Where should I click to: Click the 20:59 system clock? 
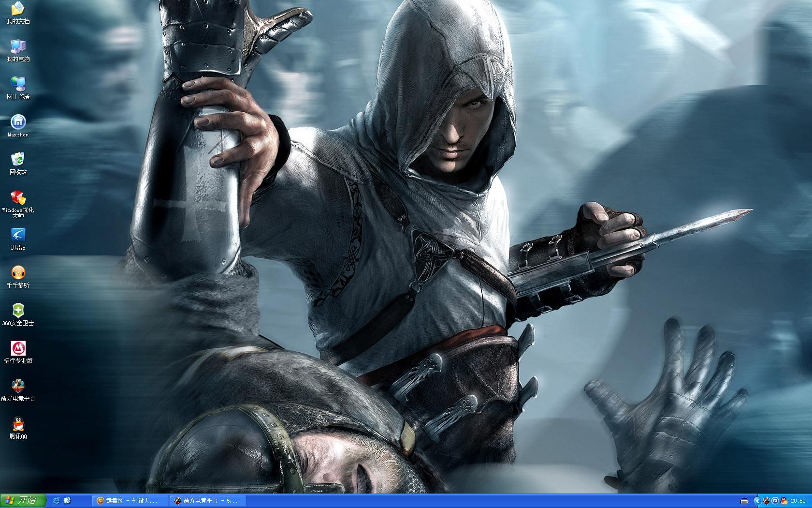coord(798,501)
